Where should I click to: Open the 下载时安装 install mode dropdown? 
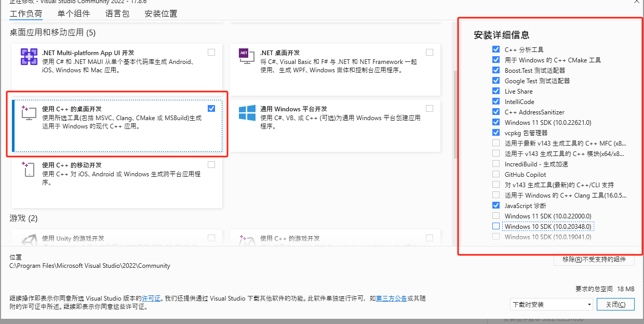click(x=552, y=305)
